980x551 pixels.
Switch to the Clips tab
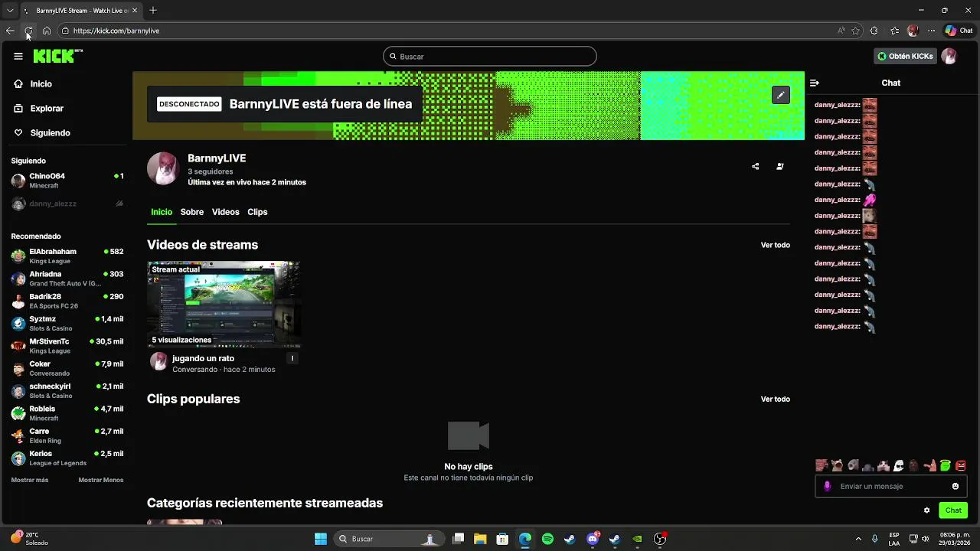257,212
